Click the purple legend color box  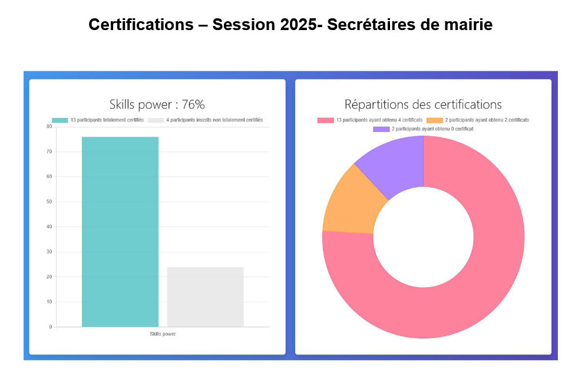point(381,129)
